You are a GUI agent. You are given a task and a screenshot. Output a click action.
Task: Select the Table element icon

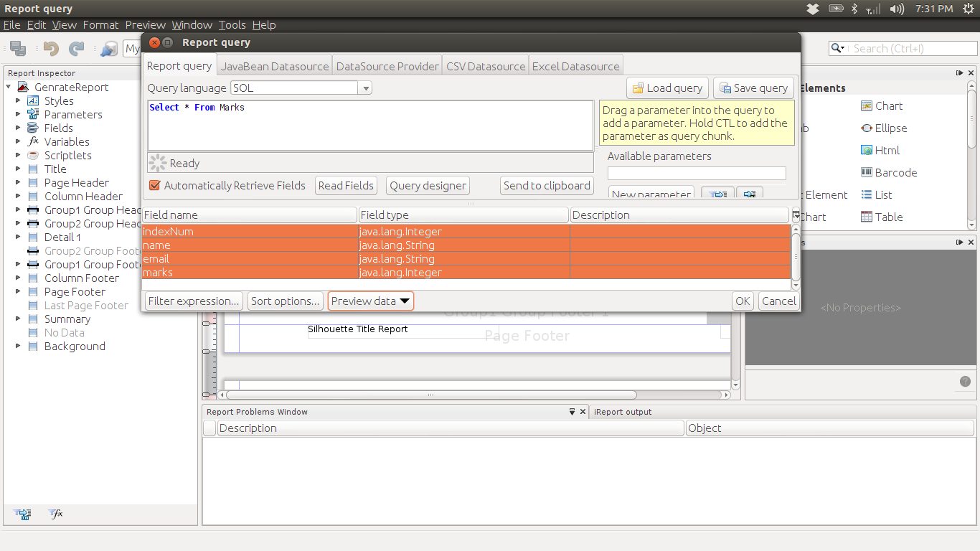point(882,217)
